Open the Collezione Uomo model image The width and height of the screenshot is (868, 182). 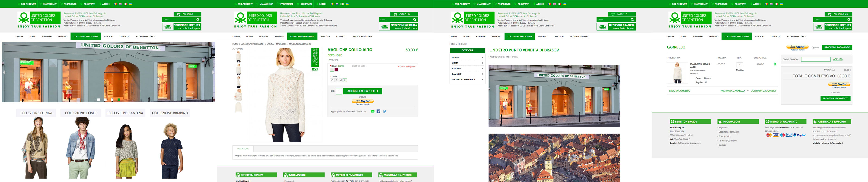tap(81, 148)
